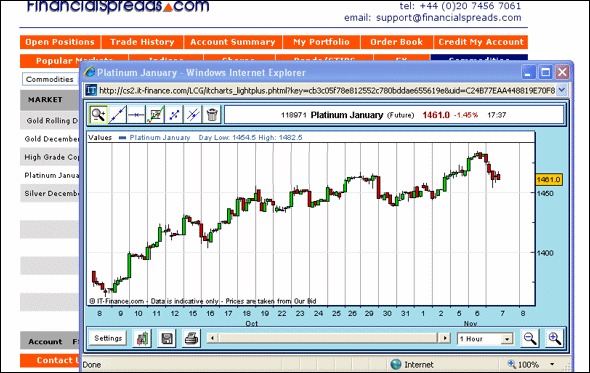Open the Credit My Account tab
The height and width of the screenshot is (373, 590).
pyautogui.click(x=481, y=42)
